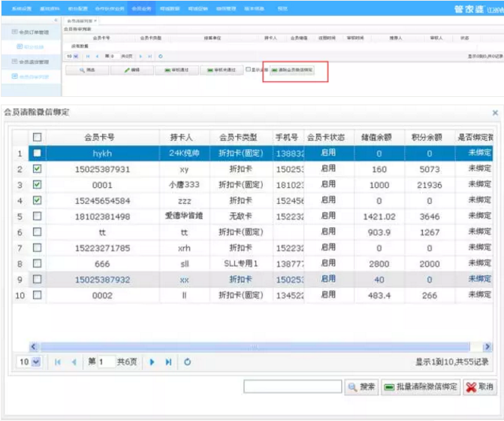Jump to last page in dialog pager

(x=168, y=362)
